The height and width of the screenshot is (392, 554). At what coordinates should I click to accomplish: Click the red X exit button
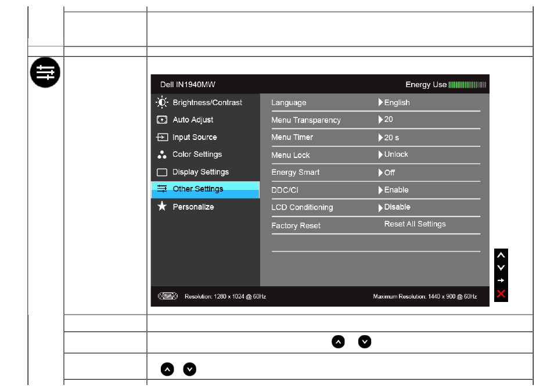501,293
